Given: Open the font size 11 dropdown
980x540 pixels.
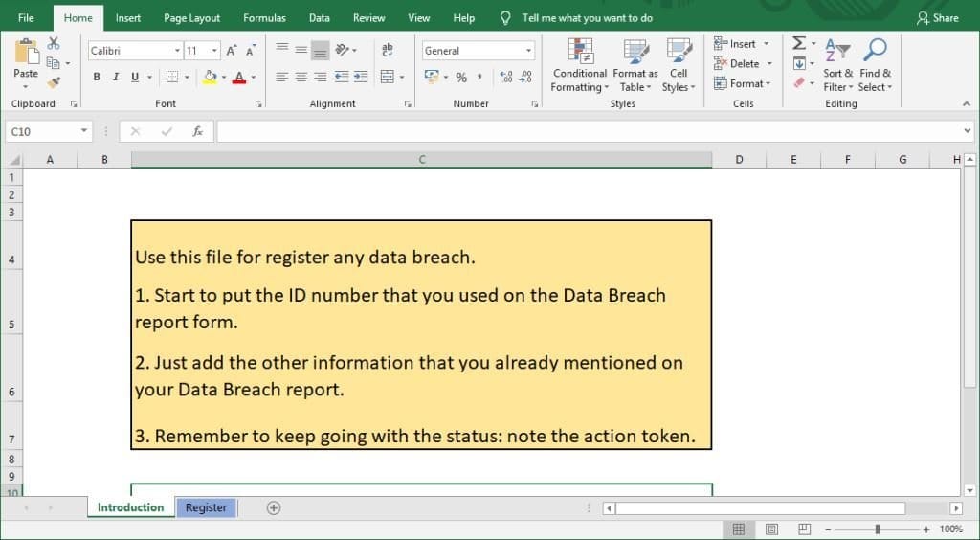Looking at the screenshot, I should (x=215, y=51).
